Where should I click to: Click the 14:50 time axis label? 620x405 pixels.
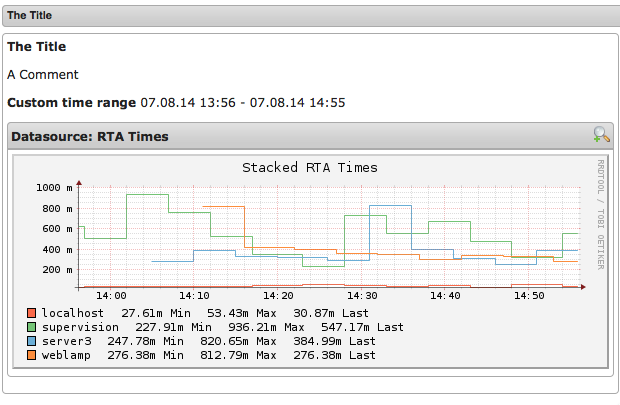click(x=528, y=296)
